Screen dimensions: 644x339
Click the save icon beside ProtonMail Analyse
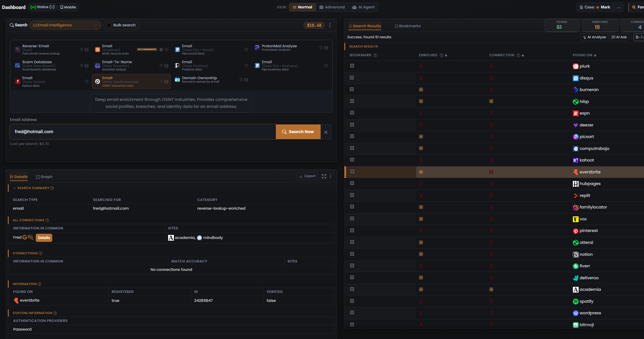coord(326,48)
